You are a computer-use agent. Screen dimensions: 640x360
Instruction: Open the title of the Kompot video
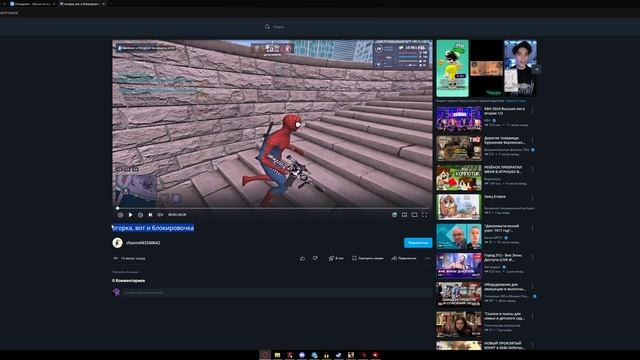[503, 169]
